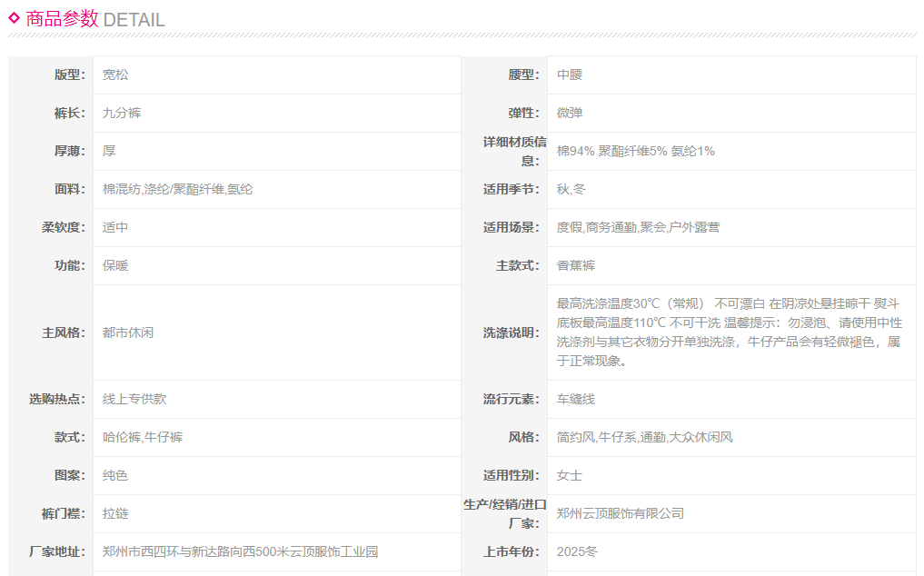
Task: Click the 棉94% 聚酯纤维5% 氨纶1% material text
Action: point(635,151)
